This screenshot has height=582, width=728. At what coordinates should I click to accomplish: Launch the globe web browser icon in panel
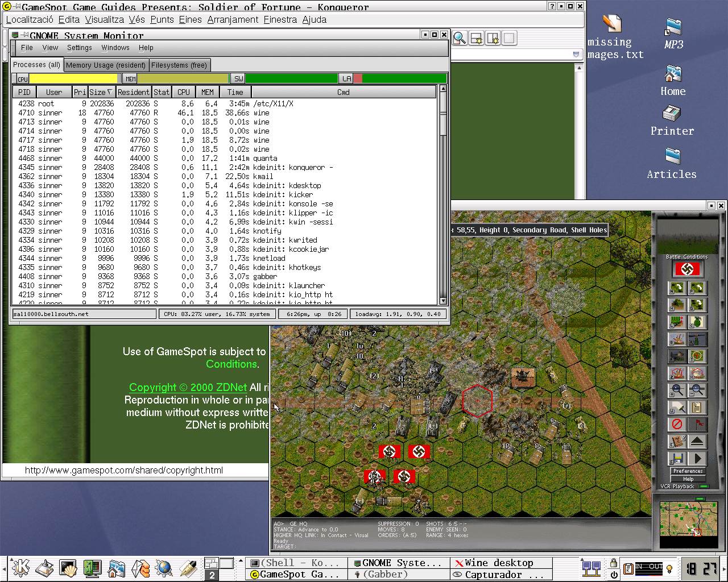tap(164, 568)
